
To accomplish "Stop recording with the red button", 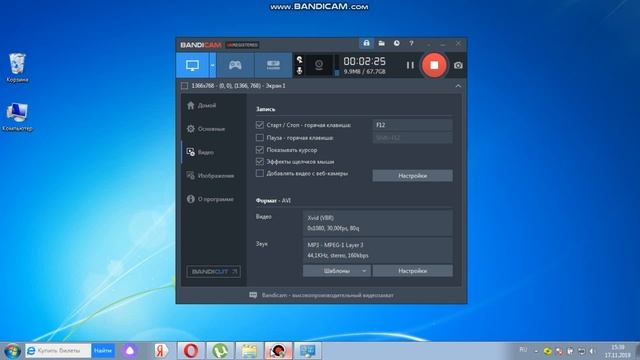I will (x=434, y=65).
